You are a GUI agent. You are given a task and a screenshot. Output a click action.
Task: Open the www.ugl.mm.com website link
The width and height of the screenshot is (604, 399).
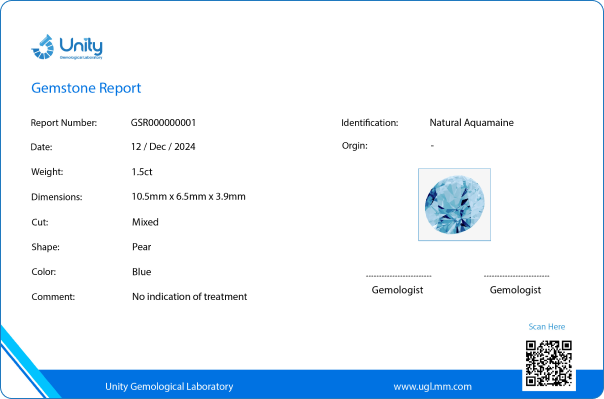pos(432,386)
